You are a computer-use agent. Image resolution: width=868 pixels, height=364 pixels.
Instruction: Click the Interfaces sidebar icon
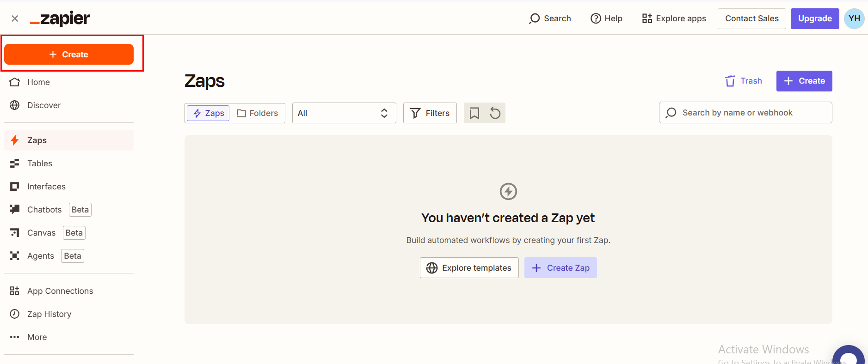[15, 187]
